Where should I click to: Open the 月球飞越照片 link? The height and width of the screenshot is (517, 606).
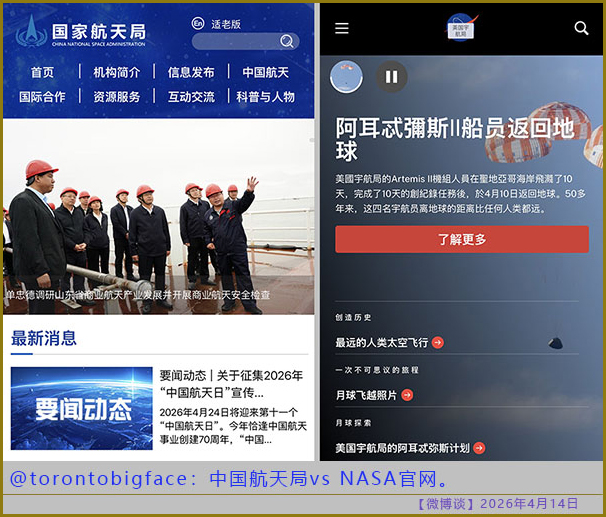pos(366,395)
